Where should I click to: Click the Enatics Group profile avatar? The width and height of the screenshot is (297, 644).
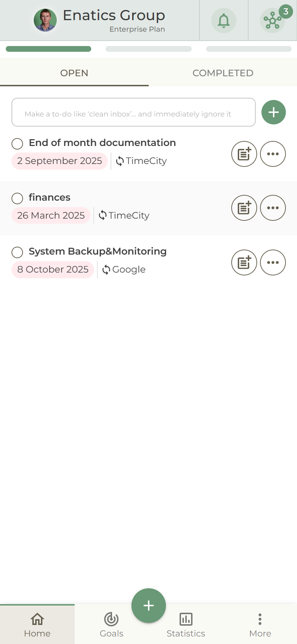(x=45, y=20)
